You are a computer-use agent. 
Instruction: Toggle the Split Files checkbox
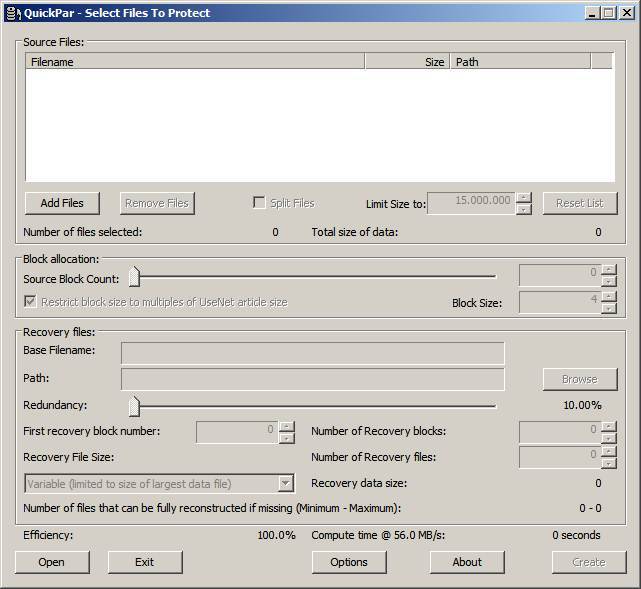coord(259,202)
